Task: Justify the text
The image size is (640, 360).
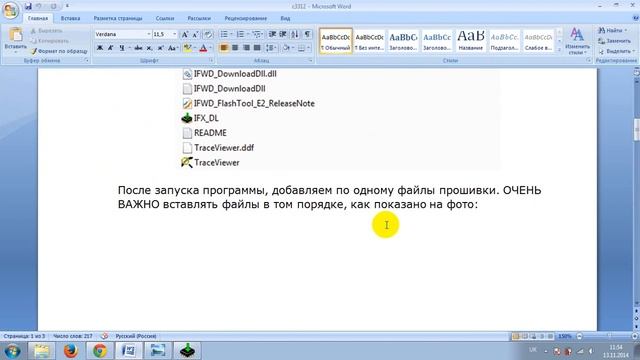Action: coord(257,48)
